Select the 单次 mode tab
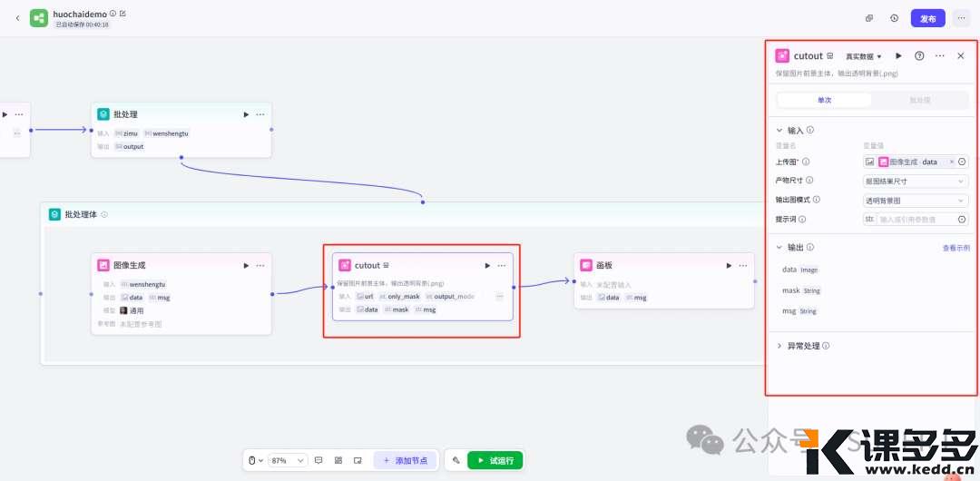 [824, 101]
